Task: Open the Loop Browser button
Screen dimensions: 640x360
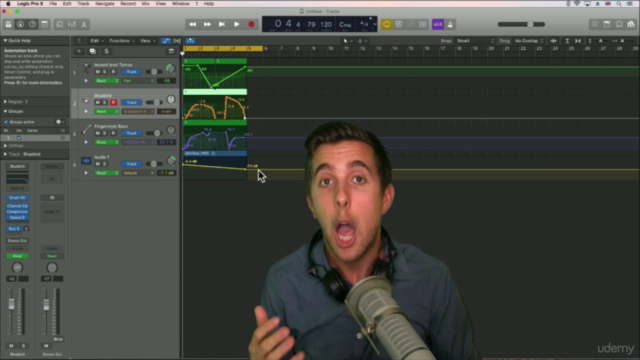Action: 619,24
